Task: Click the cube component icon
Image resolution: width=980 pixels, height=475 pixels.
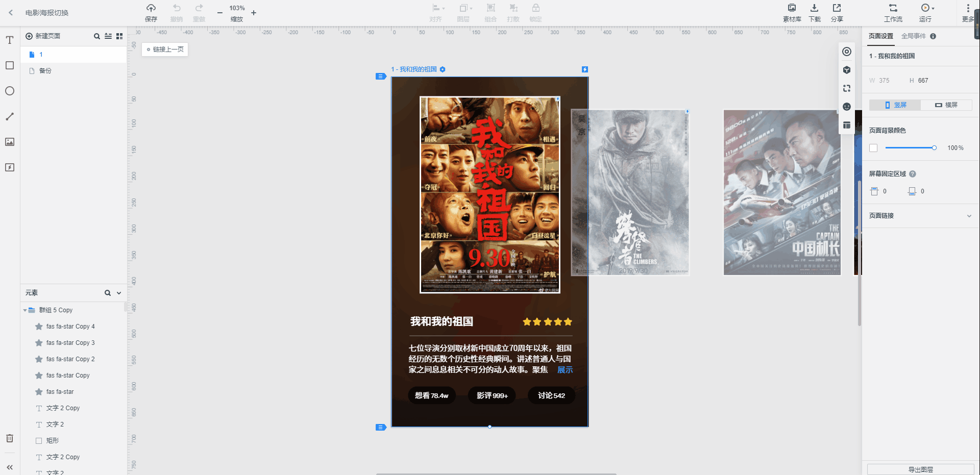Action: pos(847,70)
